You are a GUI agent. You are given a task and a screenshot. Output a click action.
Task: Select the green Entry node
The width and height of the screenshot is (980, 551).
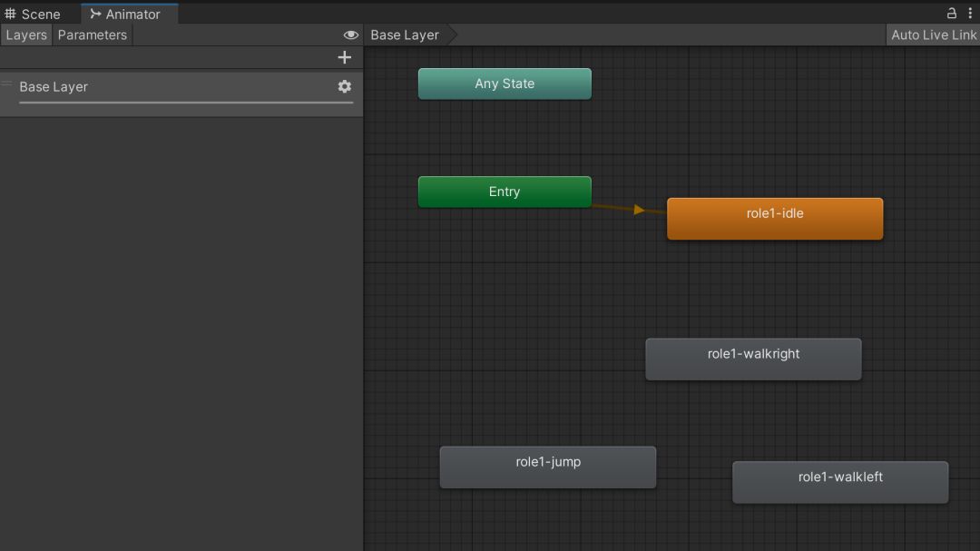click(x=505, y=192)
